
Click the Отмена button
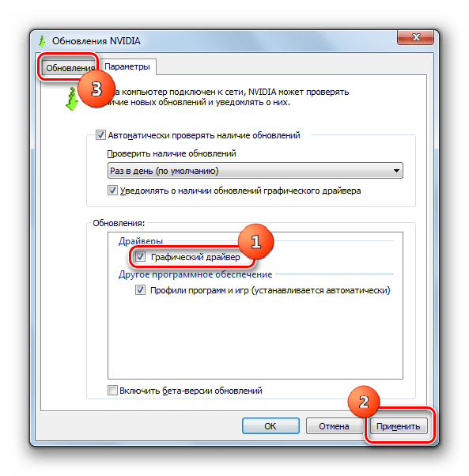(334, 426)
